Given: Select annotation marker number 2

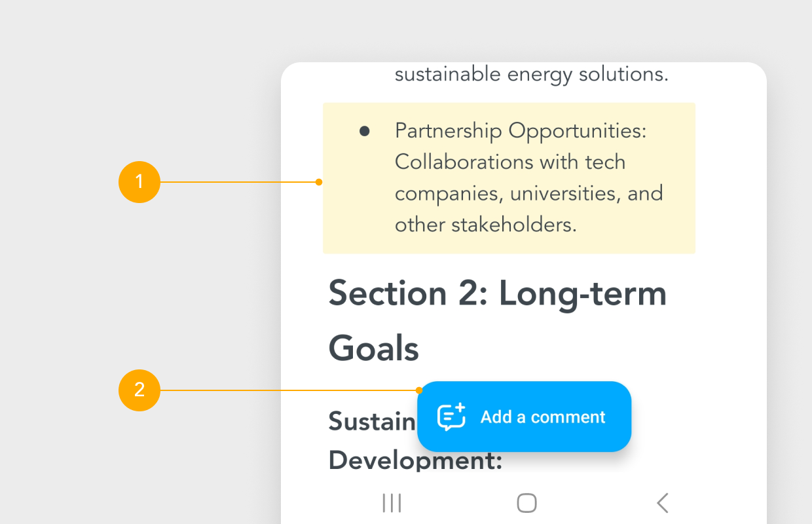Looking at the screenshot, I should point(139,390).
